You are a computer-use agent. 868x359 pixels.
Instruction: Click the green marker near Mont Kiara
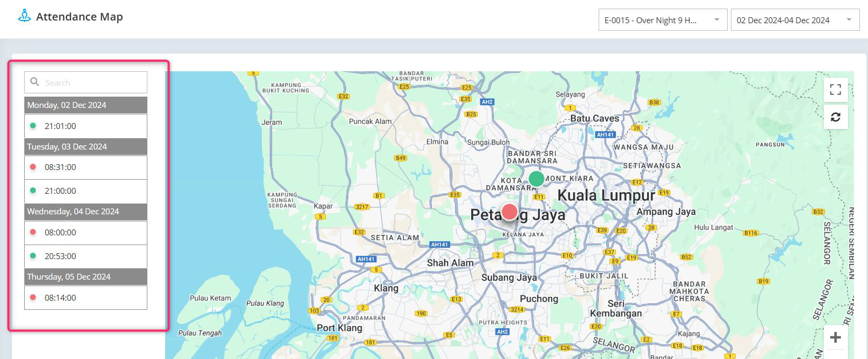[536, 179]
